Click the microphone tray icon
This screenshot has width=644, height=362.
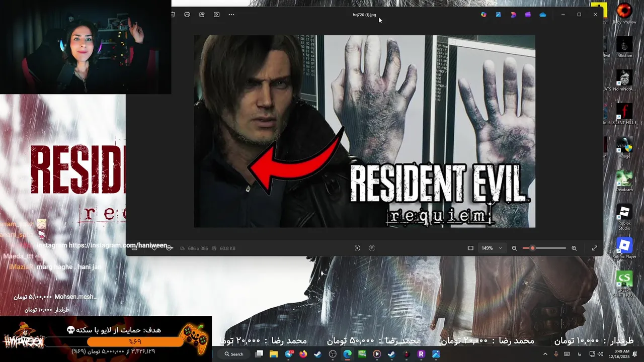click(556, 354)
